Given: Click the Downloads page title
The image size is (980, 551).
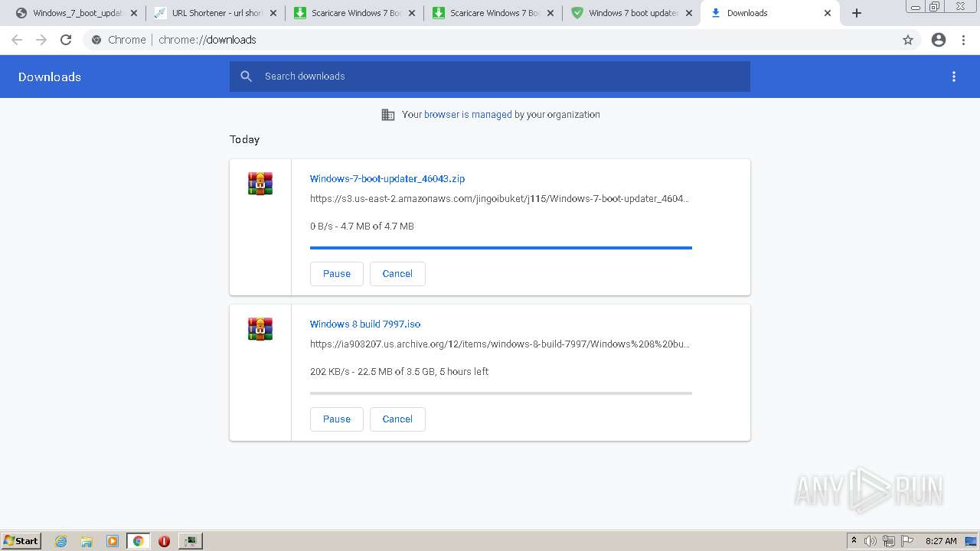Looking at the screenshot, I should click(50, 77).
